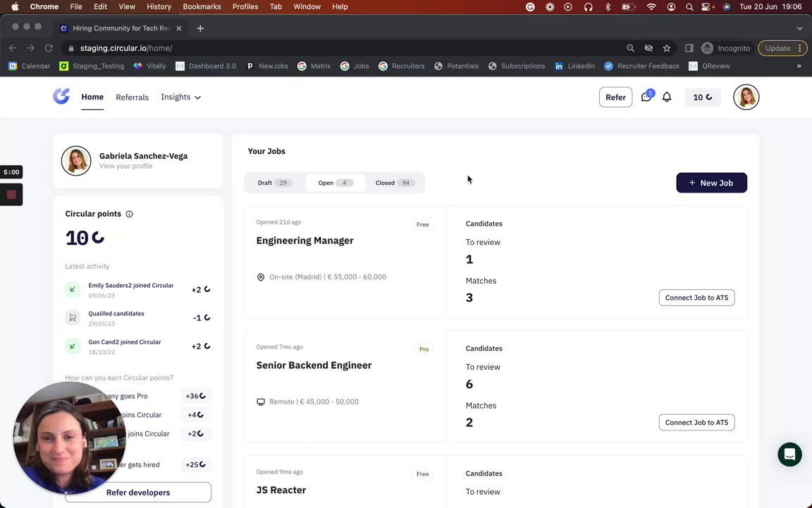Viewport: 812px width, 508px height.
Task: Open the JS Reacter job
Action: [281, 490]
